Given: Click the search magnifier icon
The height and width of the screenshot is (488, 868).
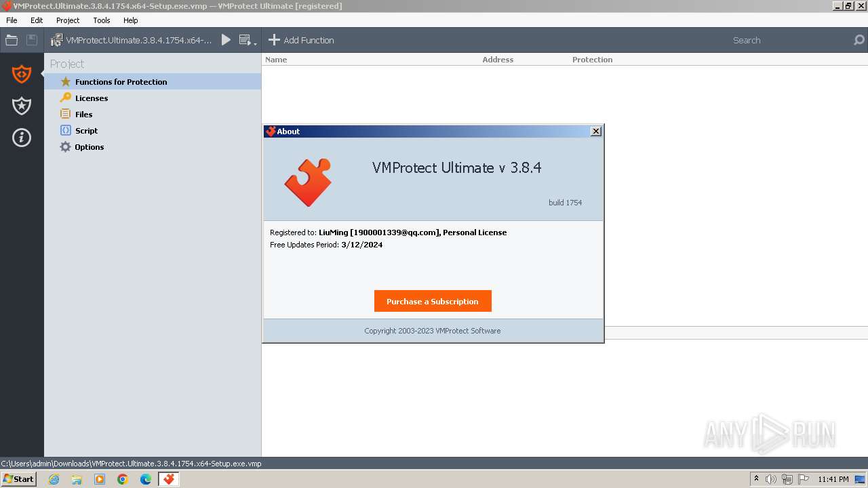Looking at the screenshot, I should (x=859, y=40).
